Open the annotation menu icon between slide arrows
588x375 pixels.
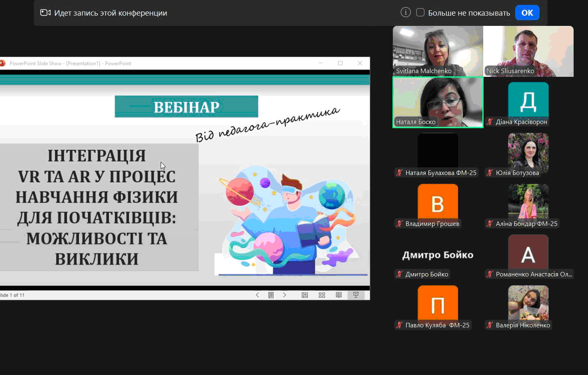tap(271, 295)
